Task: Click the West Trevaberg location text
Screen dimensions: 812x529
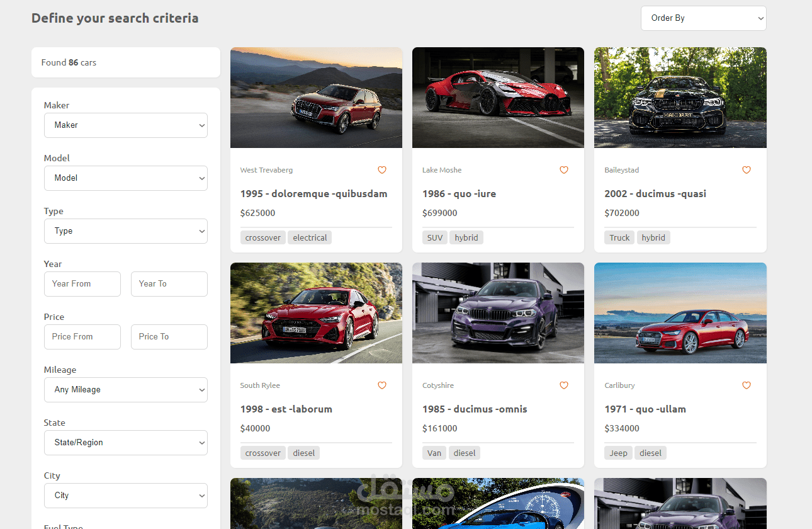Action: coord(266,170)
